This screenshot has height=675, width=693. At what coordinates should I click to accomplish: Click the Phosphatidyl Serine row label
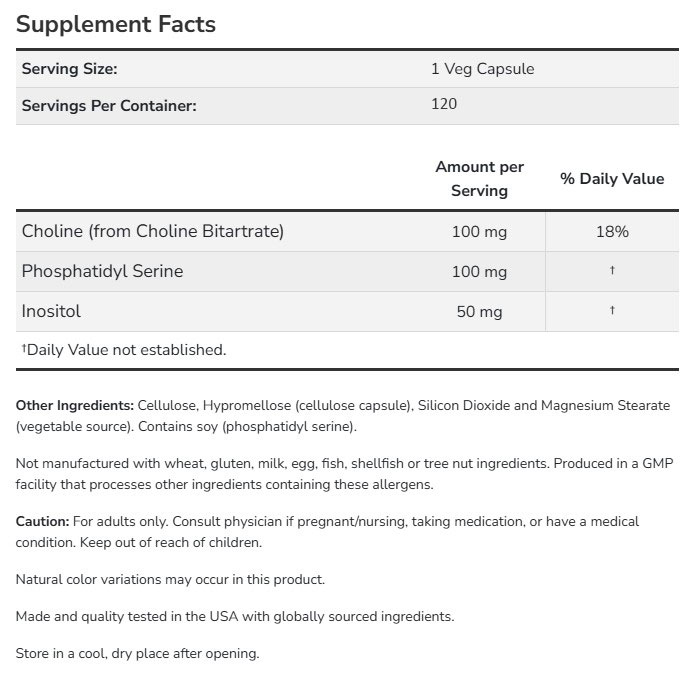pos(102,271)
